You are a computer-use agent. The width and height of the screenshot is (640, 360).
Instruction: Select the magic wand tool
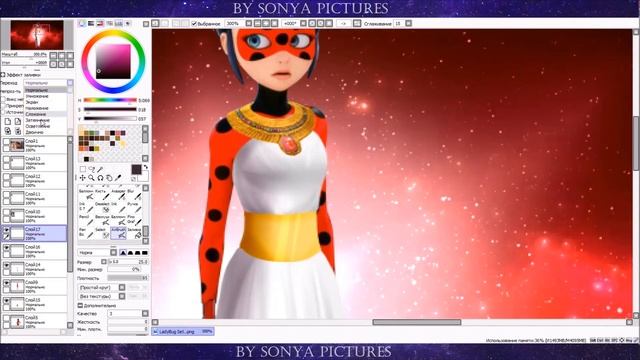100,169
